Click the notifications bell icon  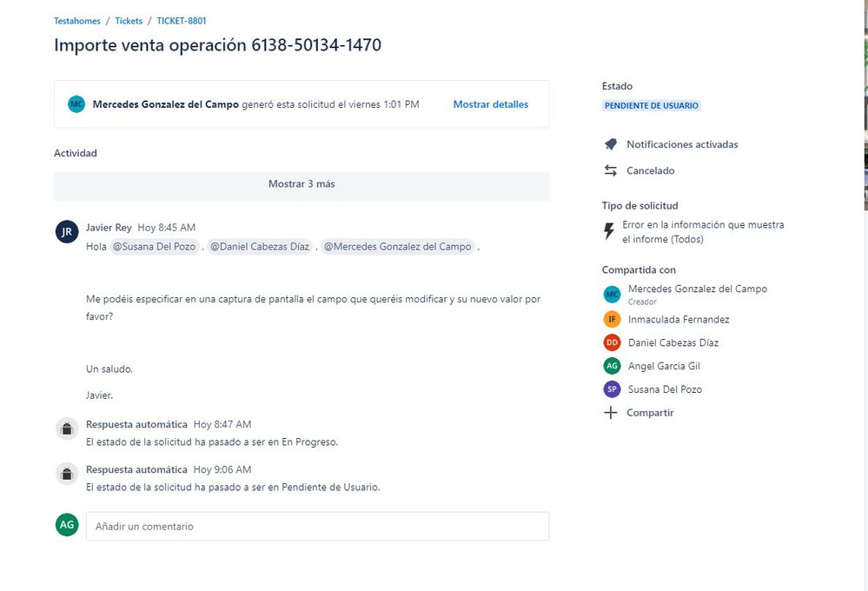(x=611, y=144)
